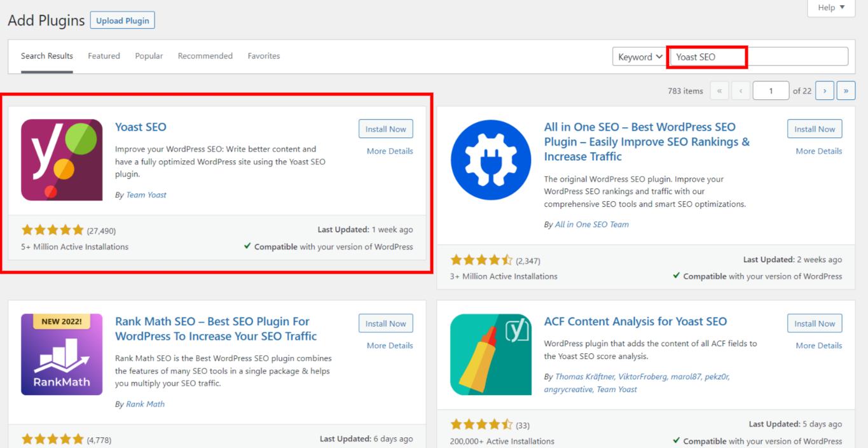
Task: Install the Yoast SEO plugin now
Action: click(385, 129)
